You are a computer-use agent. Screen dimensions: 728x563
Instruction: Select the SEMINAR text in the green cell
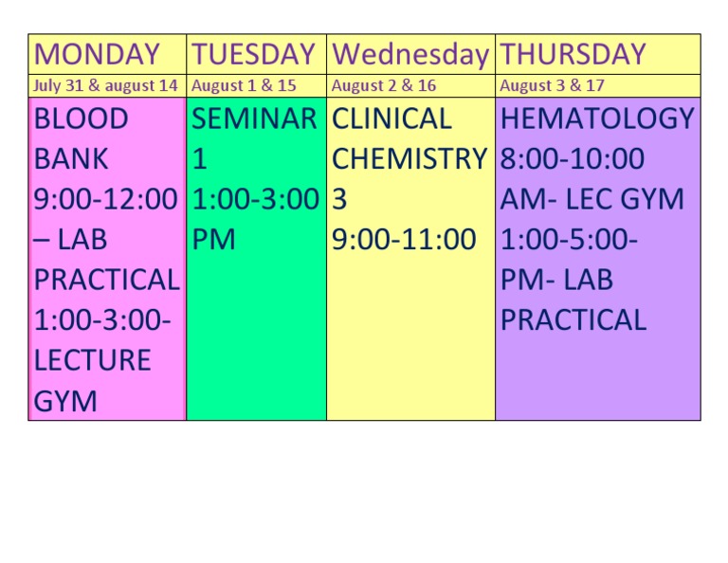[x=254, y=119]
